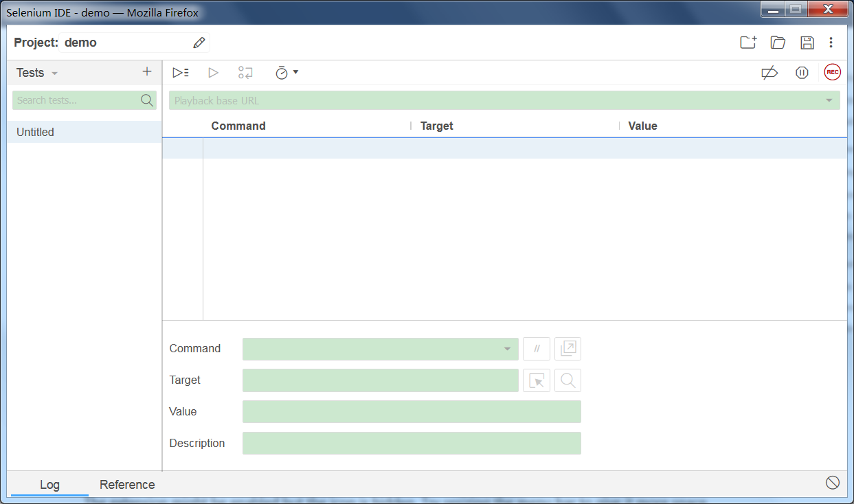Start recording with REC button
The height and width of the screenshot is (504, 854).
click(x=833, y=72)
